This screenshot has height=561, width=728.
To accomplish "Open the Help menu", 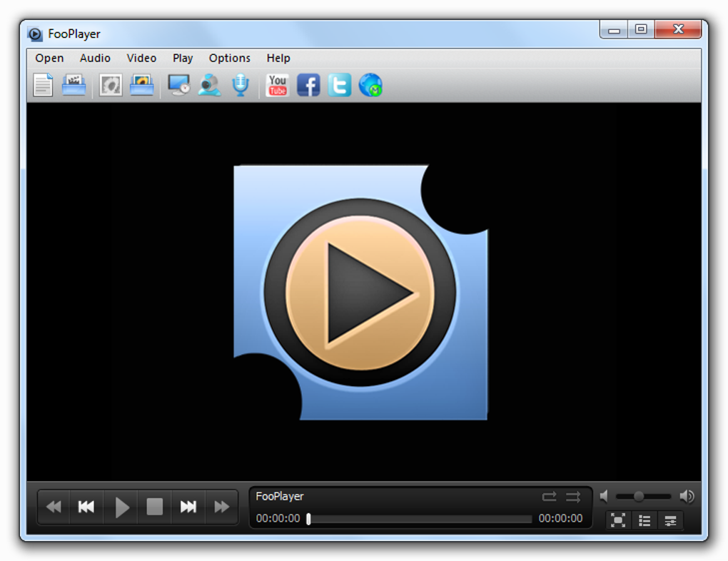I will pyautogui.click(x=278, y=58).
